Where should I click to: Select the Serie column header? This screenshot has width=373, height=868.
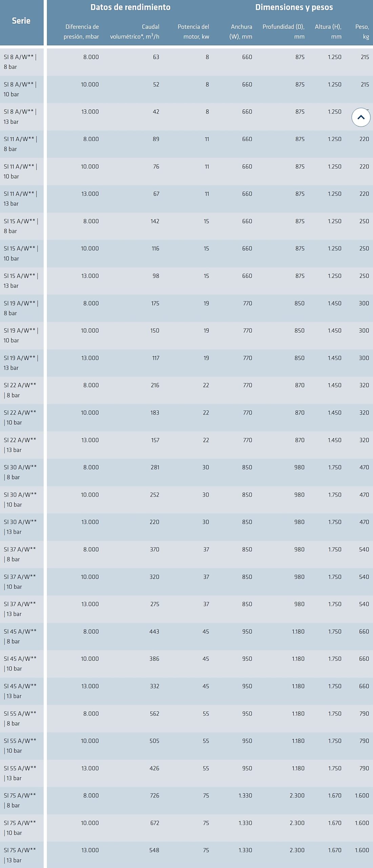click(21, 21)
